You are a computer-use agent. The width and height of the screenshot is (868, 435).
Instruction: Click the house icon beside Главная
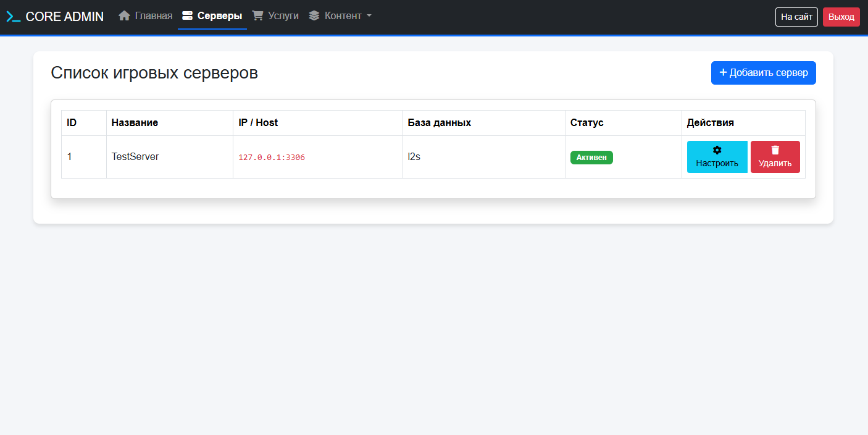[x=124, y=15]
